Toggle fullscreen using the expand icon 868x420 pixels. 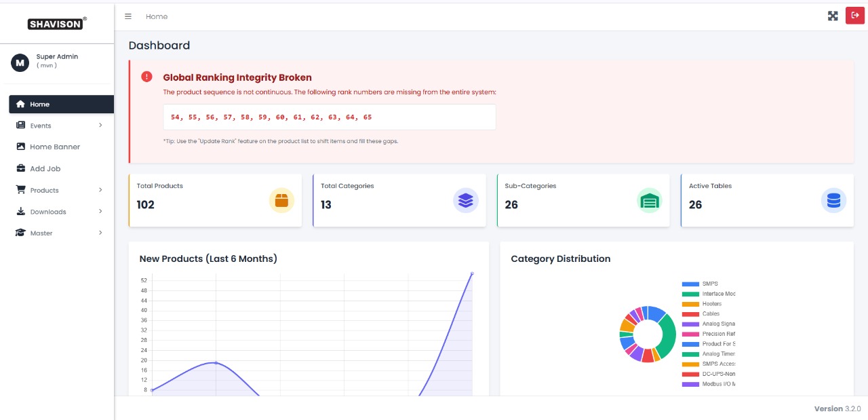coord(833,16)
